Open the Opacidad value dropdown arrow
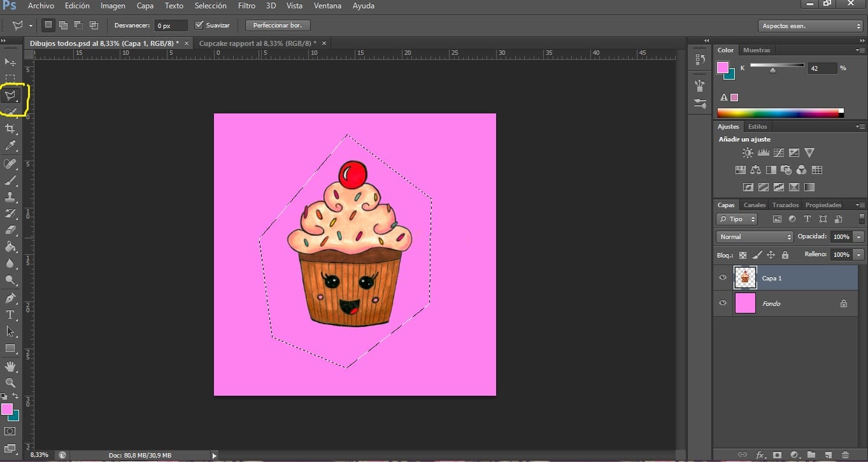The width and height of the screenshot is (868, 462). pos(859,236)
